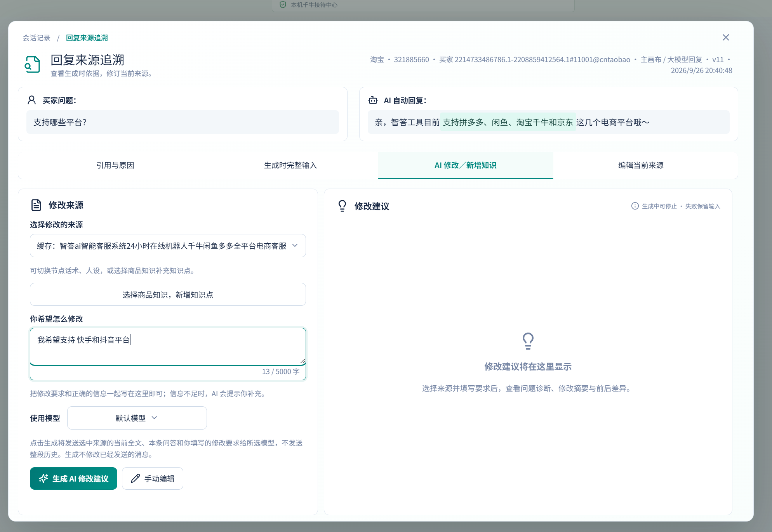Click the resize handle of the modification text area
Screen dimensions: 772x532
coord(303,361)
